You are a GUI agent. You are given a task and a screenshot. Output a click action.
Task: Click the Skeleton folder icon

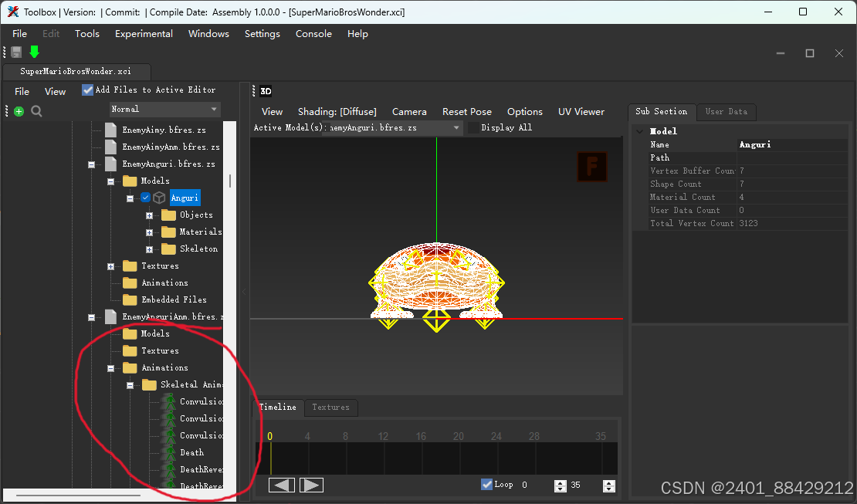(168, 249)
